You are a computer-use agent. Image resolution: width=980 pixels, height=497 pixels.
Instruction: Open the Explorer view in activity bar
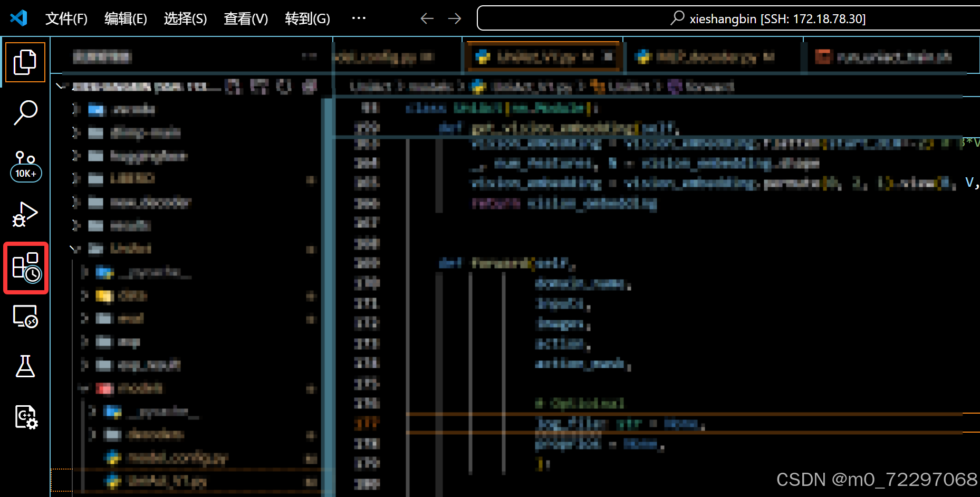[25, 62]
